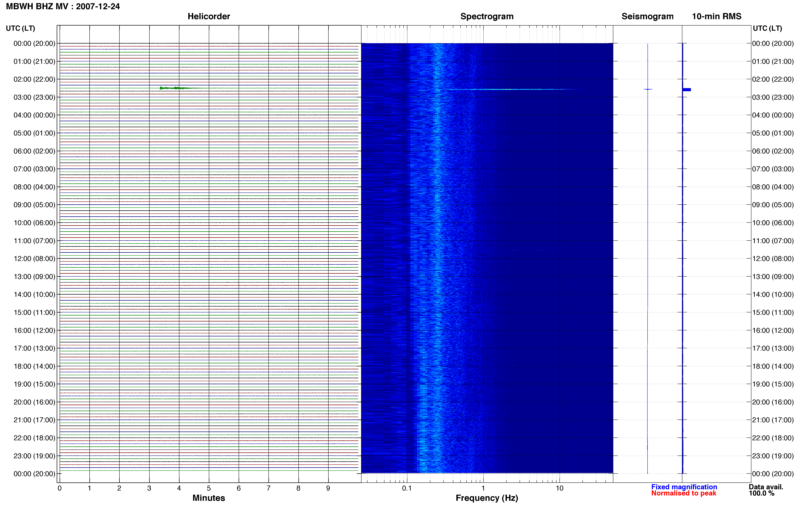Click the Seismogram column heading
Image resolution: width=812 pixels, height=508 pixels.
click(648, 16)
